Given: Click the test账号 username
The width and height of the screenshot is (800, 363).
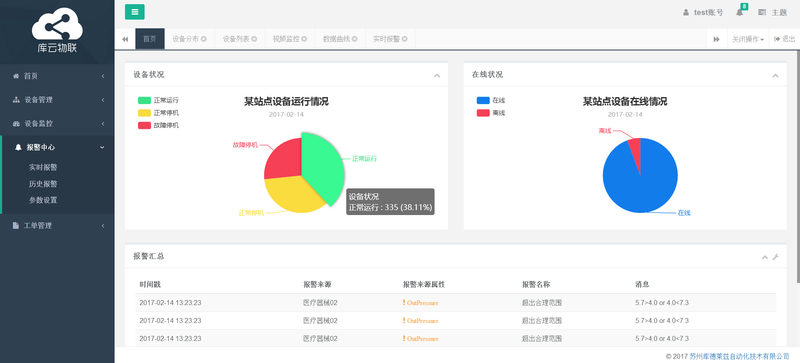Looking at the screenshot, I should tap(708, 13).
